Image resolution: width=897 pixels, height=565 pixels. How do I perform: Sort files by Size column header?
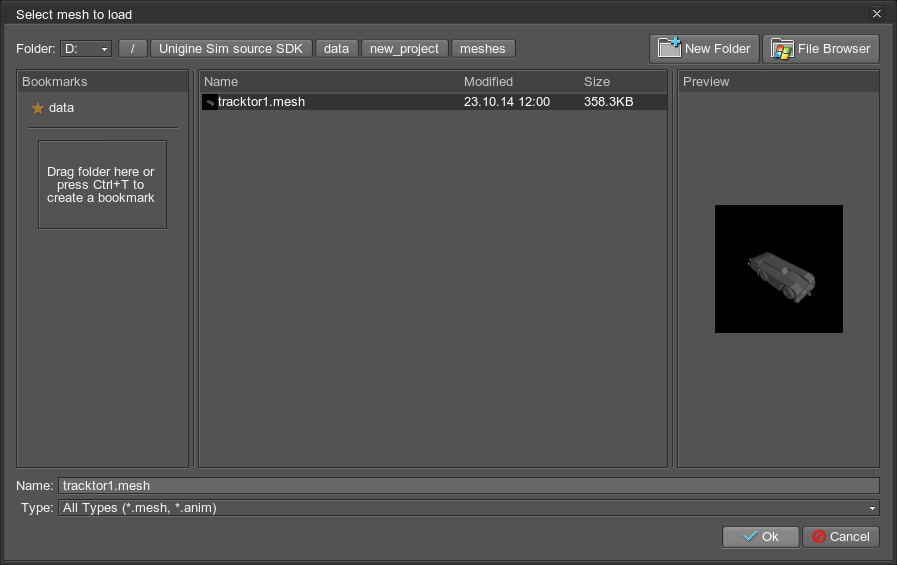coord(597,82)
